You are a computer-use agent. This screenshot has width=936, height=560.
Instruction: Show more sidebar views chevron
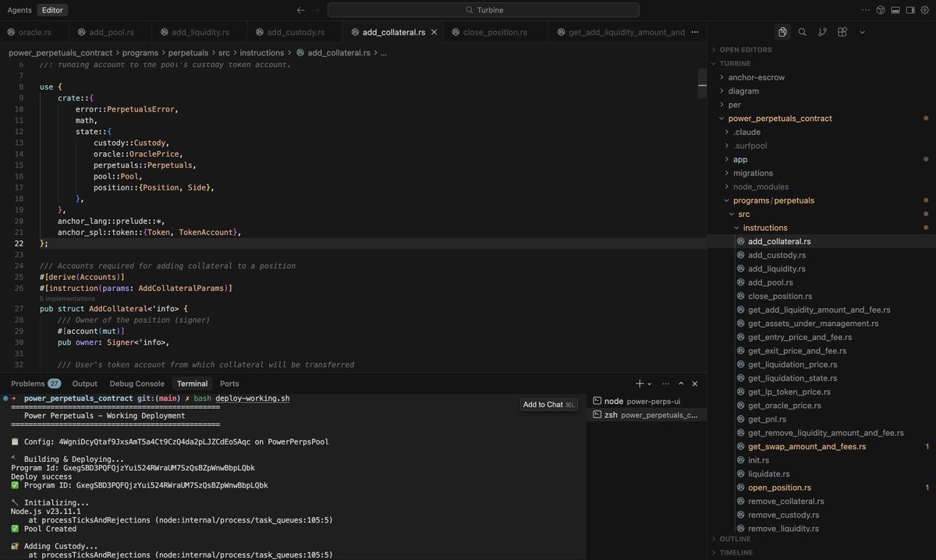(862, 32)
